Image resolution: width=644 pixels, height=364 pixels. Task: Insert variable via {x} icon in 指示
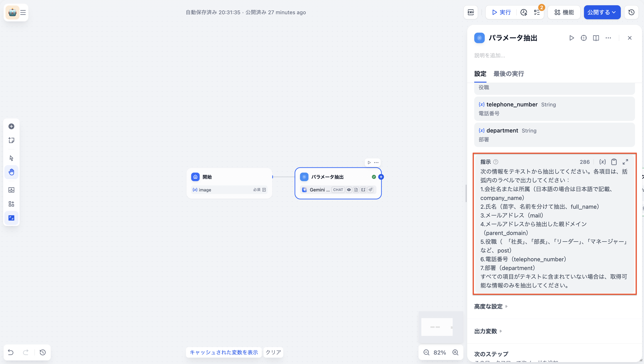tap(603, 162)
